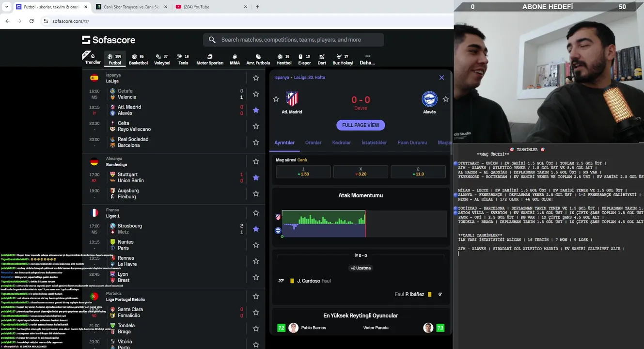The height and width of the screenshot is (349, 644).
Task: Open the Trendler sports category
Action: (93, 59)
